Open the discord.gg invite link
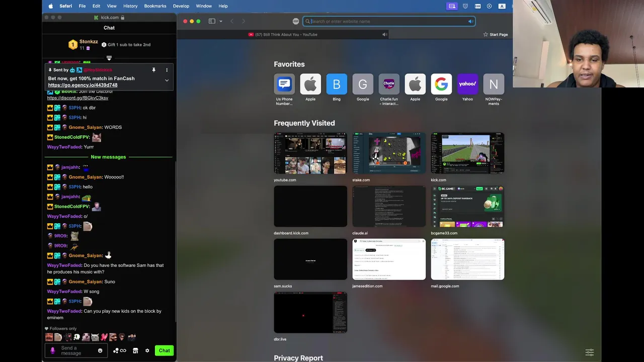644x362 pixels. [77, 98]
